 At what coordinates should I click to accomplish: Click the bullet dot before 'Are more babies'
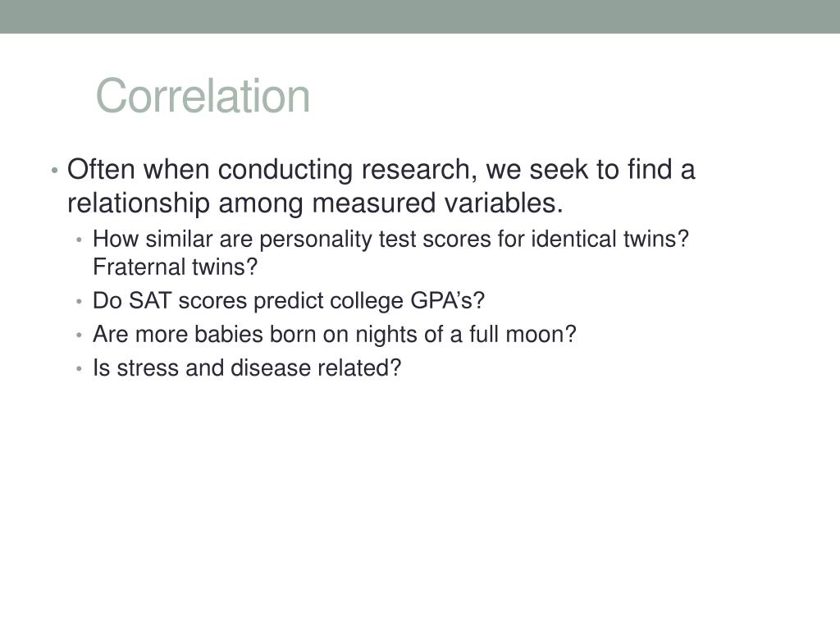79,336
